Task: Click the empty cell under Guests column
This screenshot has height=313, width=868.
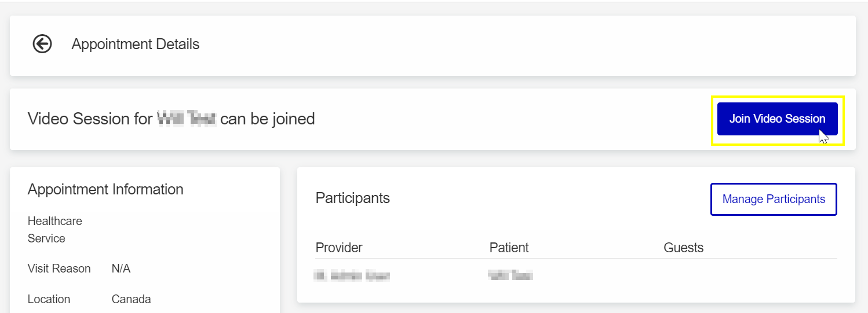Action: pyautogui.click(x=750, y=275)
